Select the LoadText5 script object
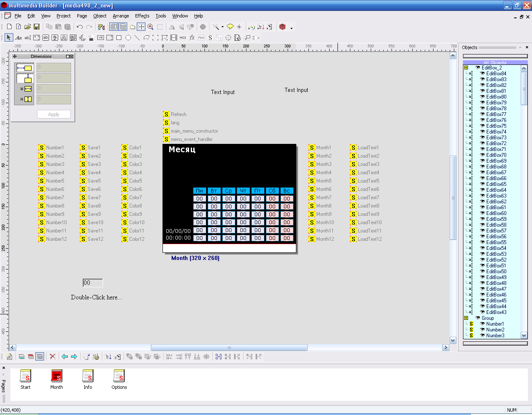 (365, 181)
